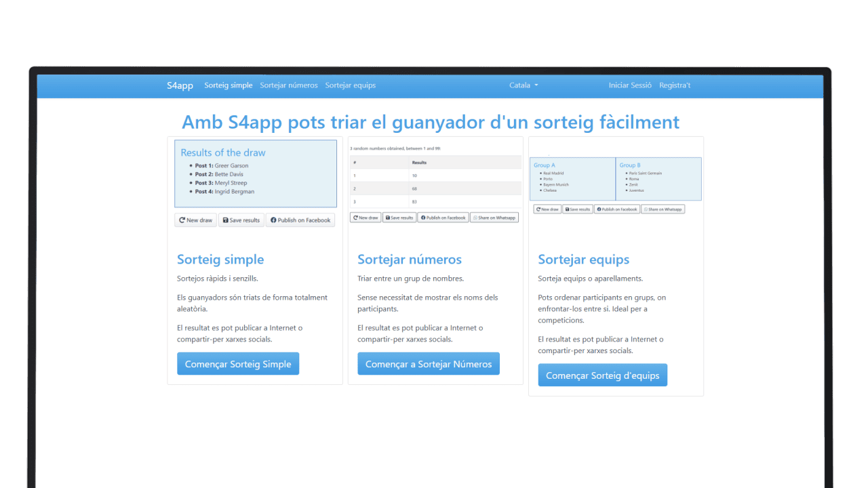The height and width of the screenshot is (488, 868).
Task: Click the Group A and Group B preview image
Action: (615, 179)
